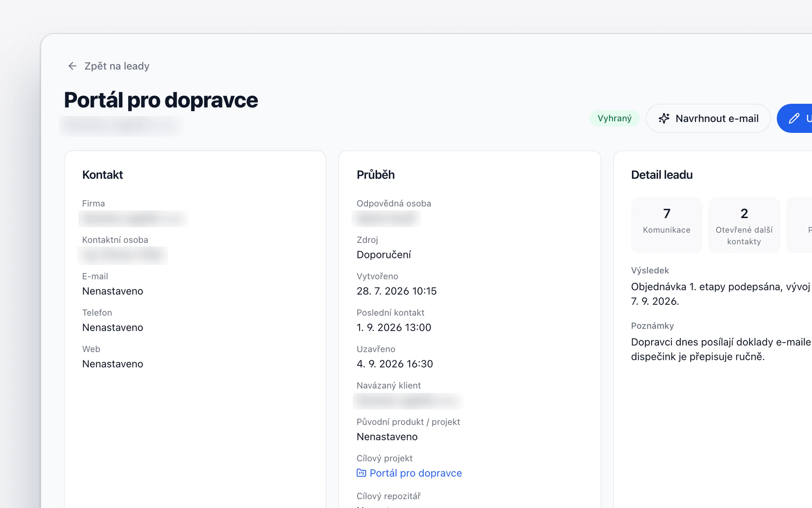This screenshot has height=508, width=812.
Task: Click the project icon beside Cílový projekt link
Action: coord(361,473)
